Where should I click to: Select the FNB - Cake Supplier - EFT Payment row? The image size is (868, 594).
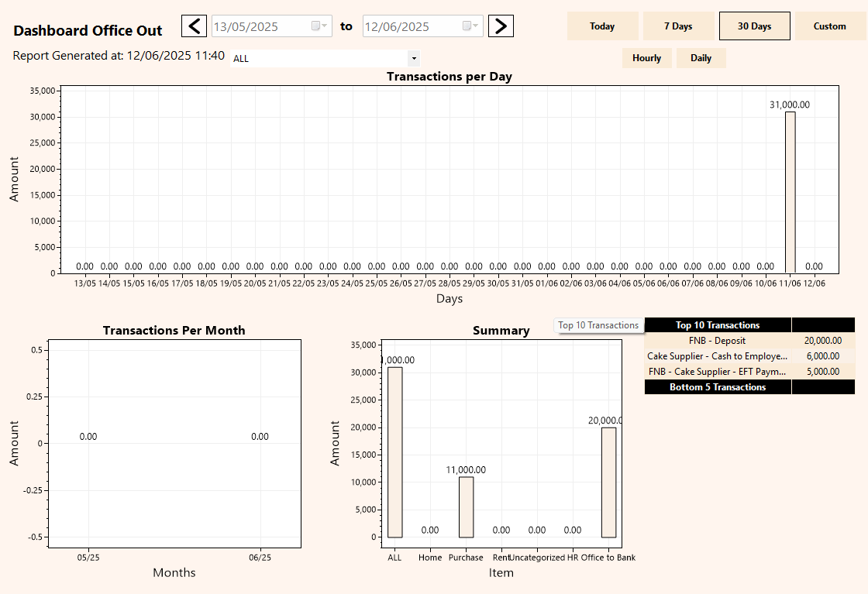point(749,372)
